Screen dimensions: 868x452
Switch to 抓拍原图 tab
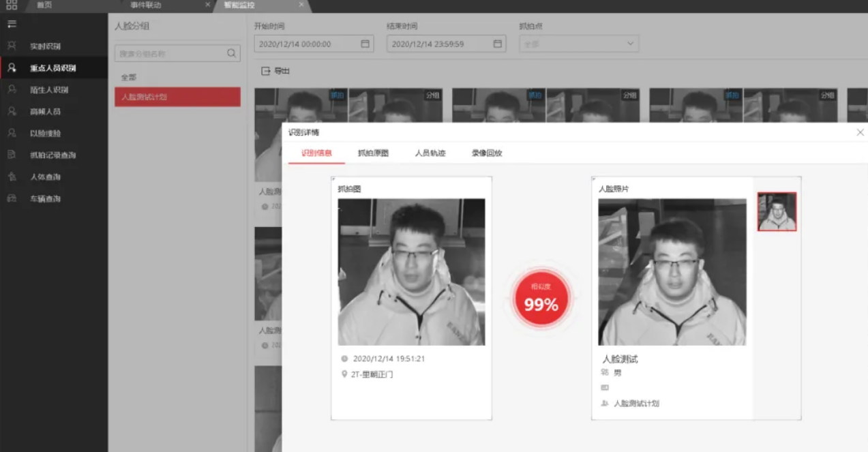point(373,153)
